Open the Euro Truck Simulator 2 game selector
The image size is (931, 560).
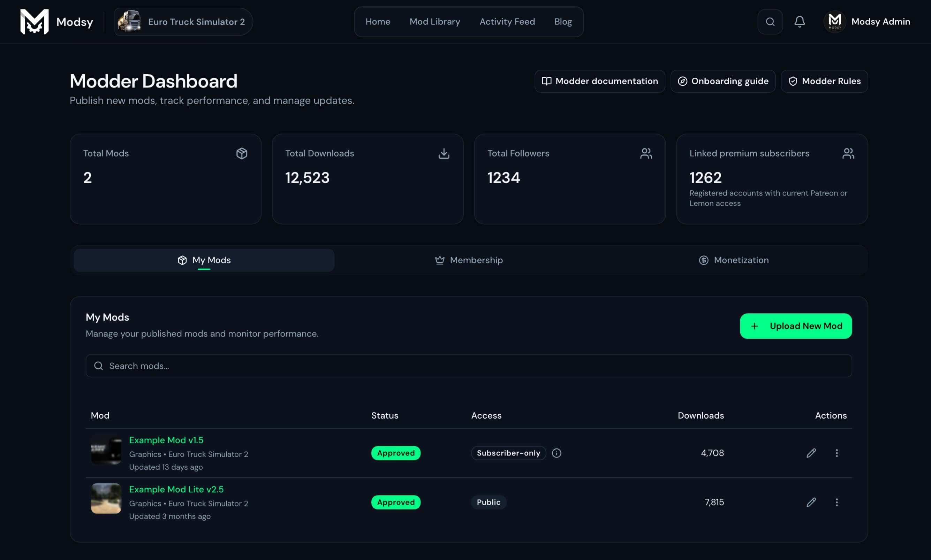click(x=183, y=22)
